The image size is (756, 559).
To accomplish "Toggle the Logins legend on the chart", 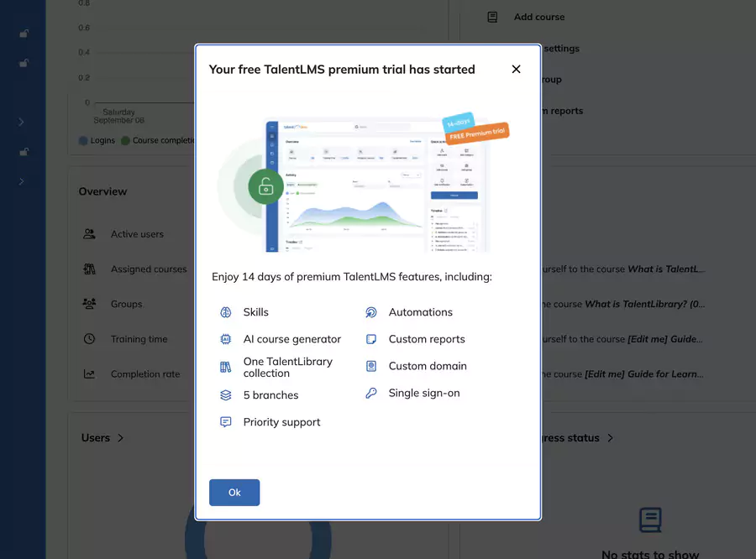I will click(x=96, y=141).
